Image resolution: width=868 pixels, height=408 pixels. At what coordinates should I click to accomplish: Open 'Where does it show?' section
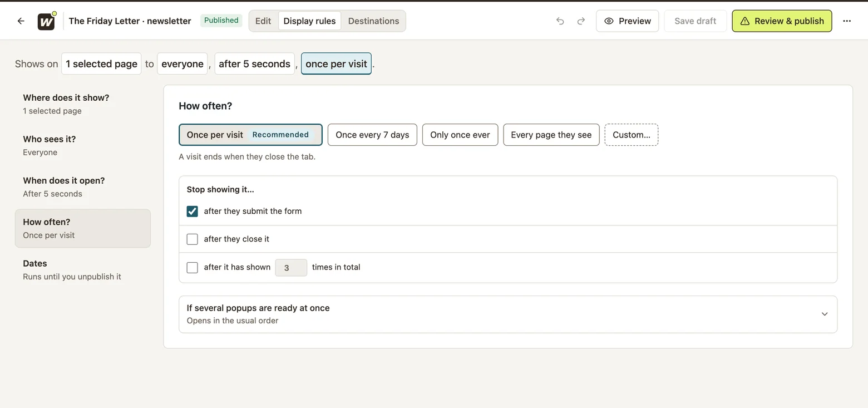83,104
